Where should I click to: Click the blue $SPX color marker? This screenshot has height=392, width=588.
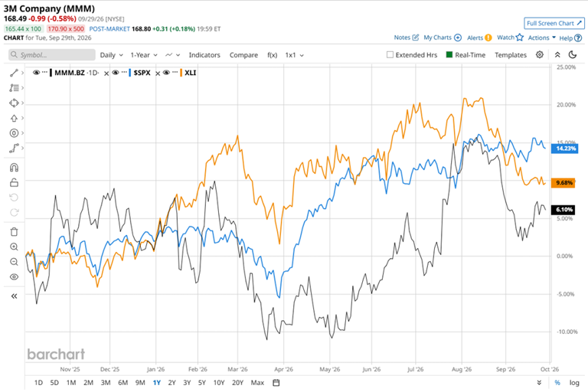pos(129,73)
